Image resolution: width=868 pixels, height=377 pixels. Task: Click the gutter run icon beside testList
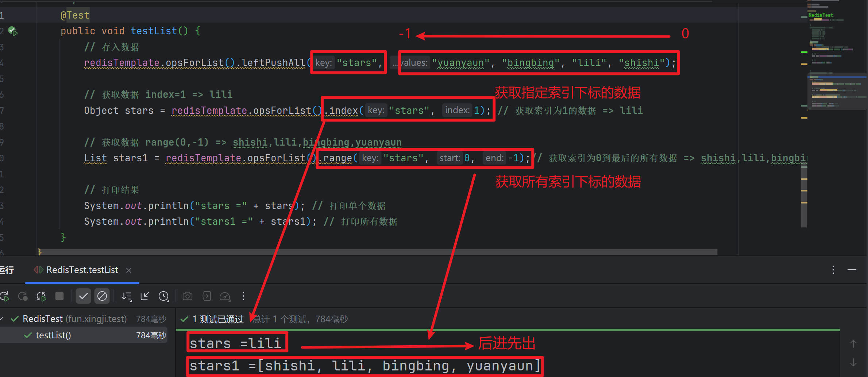pos(13,31)
